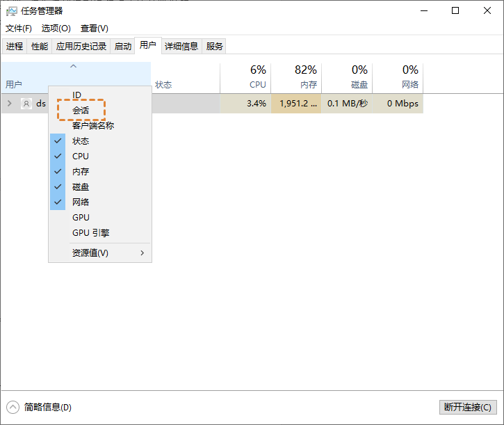Click the user avatar icon beside ds
This screenshot has width=504, height=425.
[26, 104]
